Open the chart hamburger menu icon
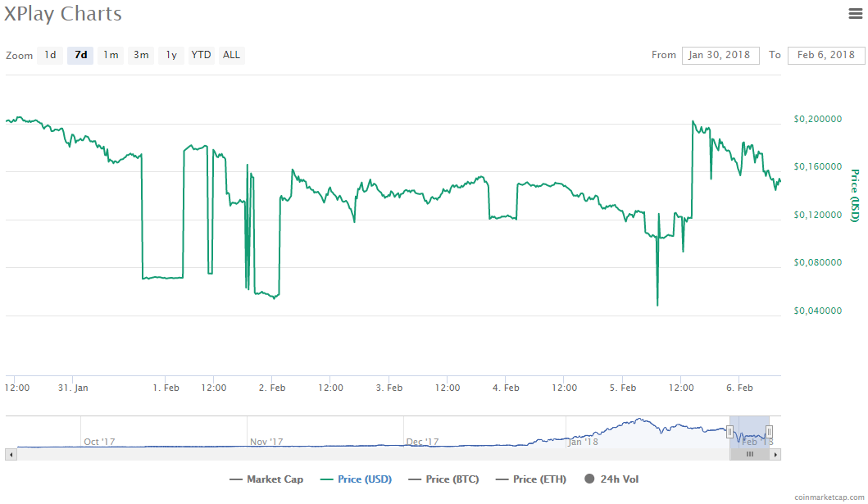This screenshot has width=868, height=504. tap(855, 13)
